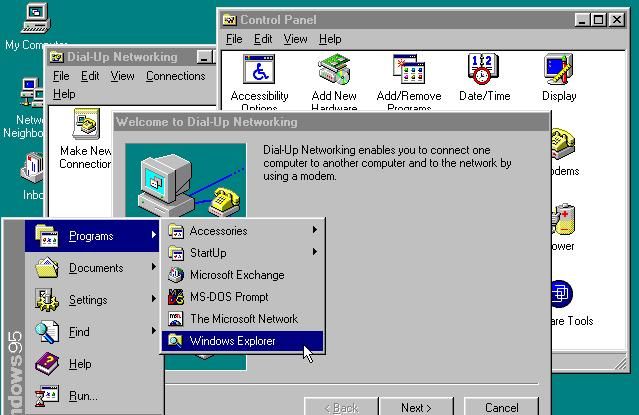This screenshot has height=415, width=639.
Task: Open File menu in Dial-Up Networking window
Action: [x=61, y=76]
